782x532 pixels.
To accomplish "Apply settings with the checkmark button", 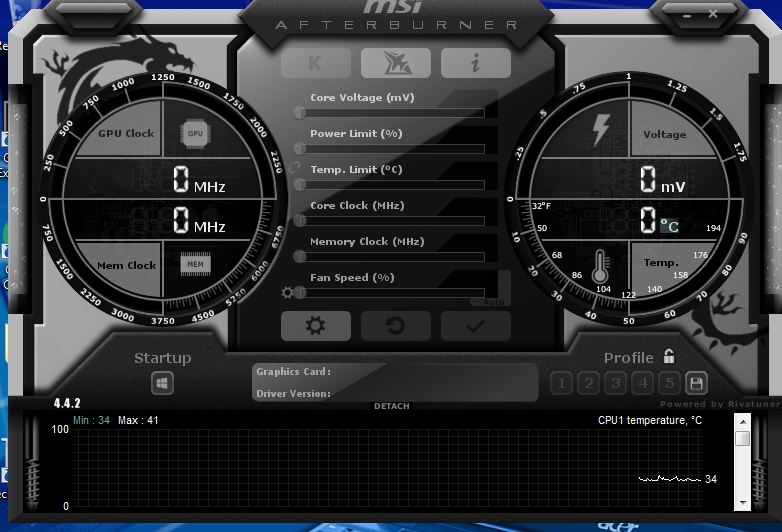I will (475, 326).
